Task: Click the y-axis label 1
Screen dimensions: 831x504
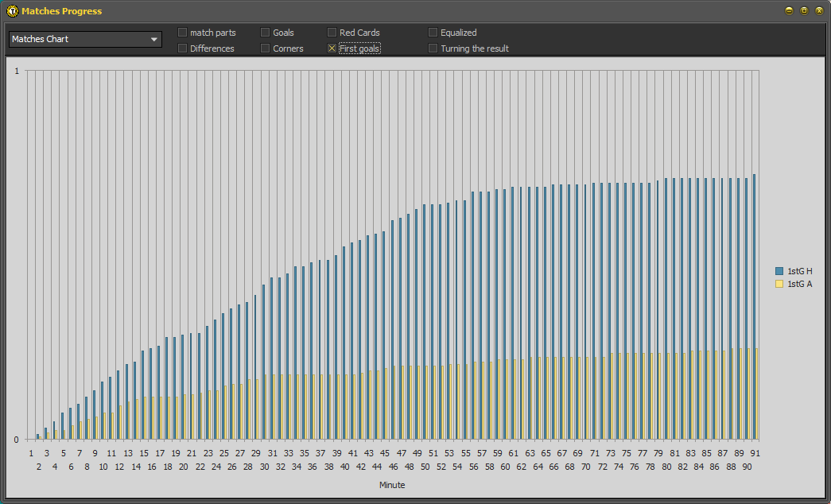Action: (x=17, y=71)
